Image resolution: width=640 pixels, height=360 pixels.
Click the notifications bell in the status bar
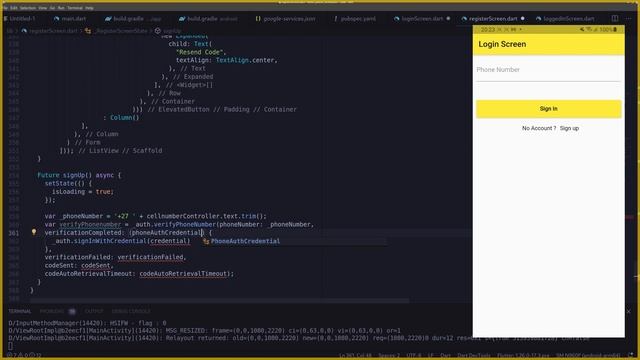631,356
